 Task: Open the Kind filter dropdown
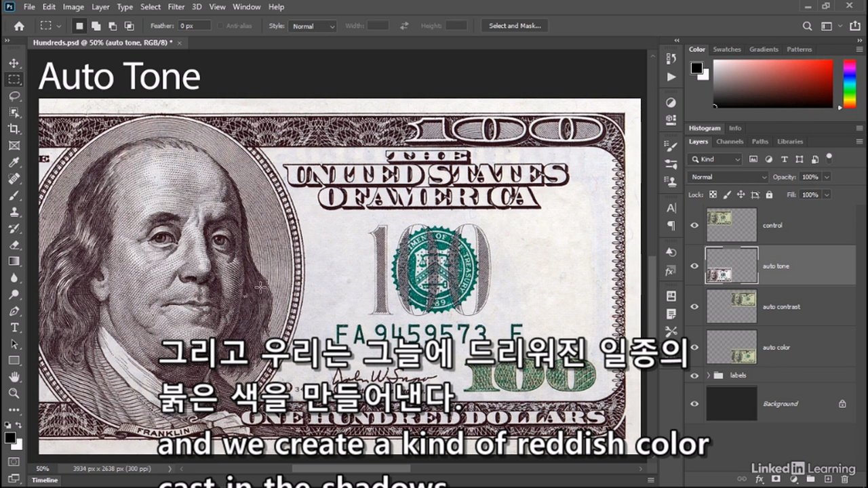pos(715,159)
